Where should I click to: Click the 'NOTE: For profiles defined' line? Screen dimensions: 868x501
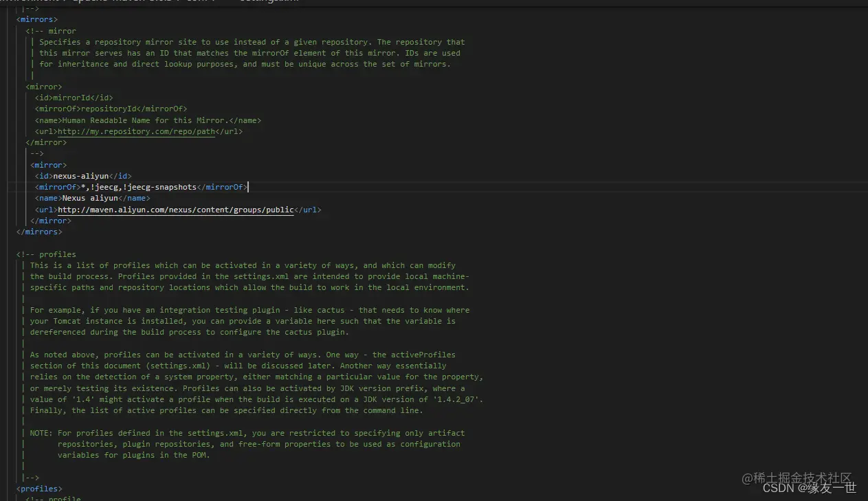click(x=247, y=433)
